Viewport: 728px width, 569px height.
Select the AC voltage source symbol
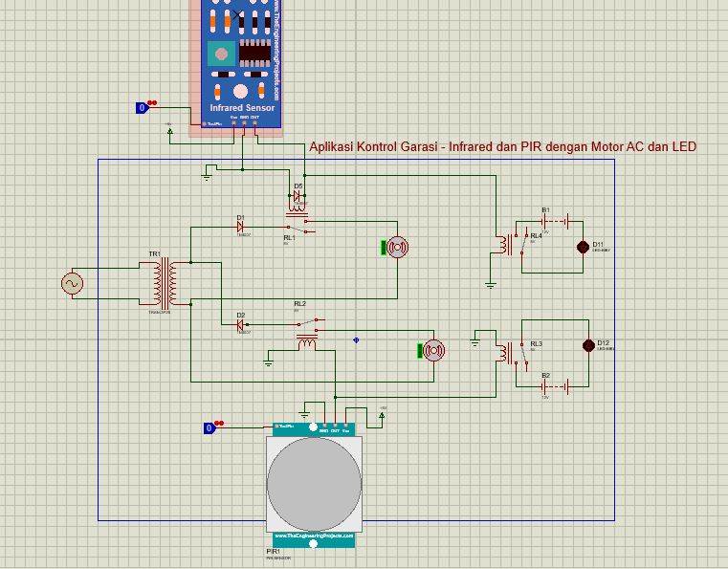pyautogui.click(x=72, y=283)
